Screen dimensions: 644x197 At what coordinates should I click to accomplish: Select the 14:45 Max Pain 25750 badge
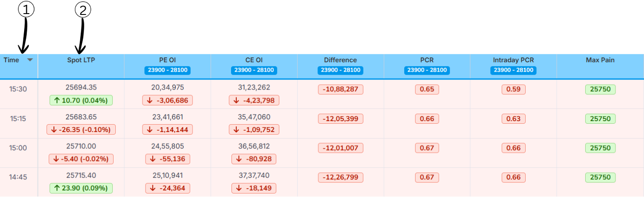coord(600,177)
